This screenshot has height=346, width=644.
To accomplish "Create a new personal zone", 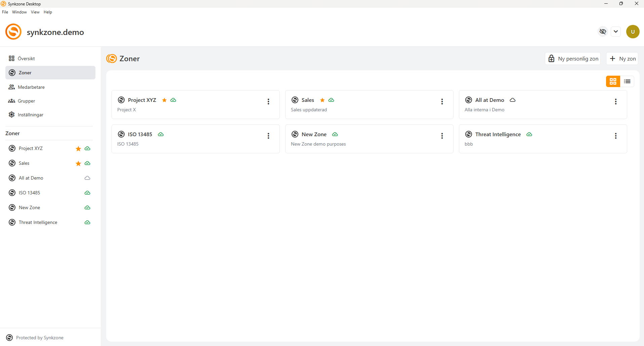I will click(x=573, y=59).
